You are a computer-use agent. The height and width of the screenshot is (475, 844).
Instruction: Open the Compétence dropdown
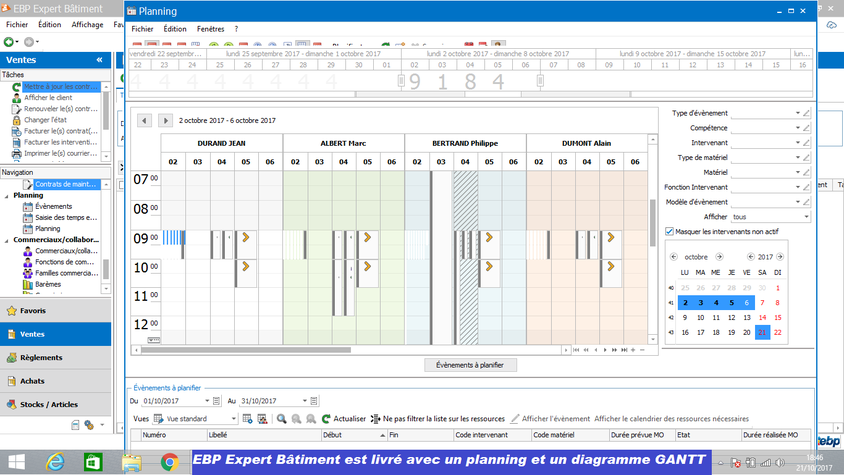click(x=798, y=128)
